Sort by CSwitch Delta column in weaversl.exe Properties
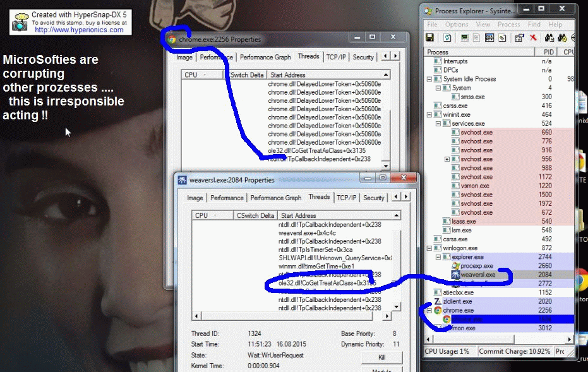 pyautogui.click(x=255, y=215)
